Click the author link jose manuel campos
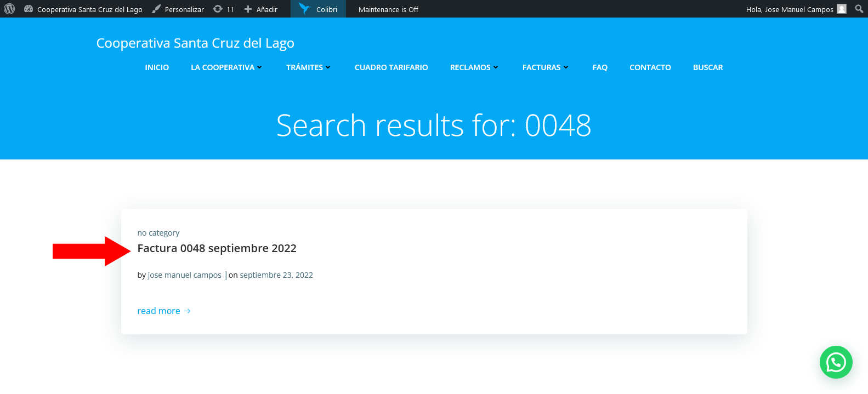The width and height of the screenshot is (868, 394). point(184,275)
